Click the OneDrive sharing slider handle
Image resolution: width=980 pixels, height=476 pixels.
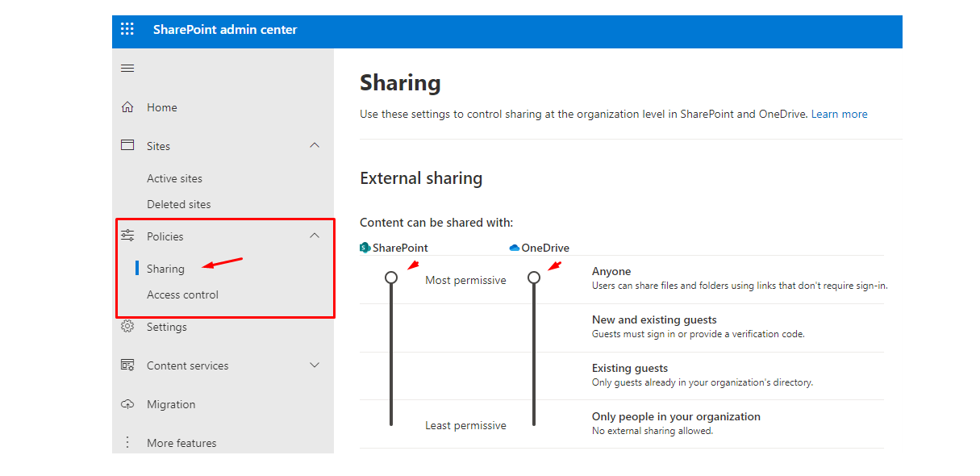[534, 278]
